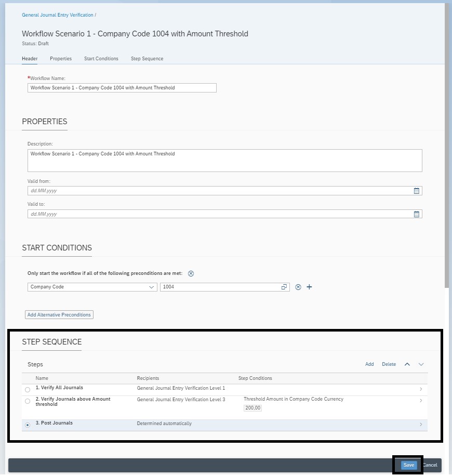Screen dimensions: 452x476
Task: Click the Name column header
Action: click(x=42, y=378)
